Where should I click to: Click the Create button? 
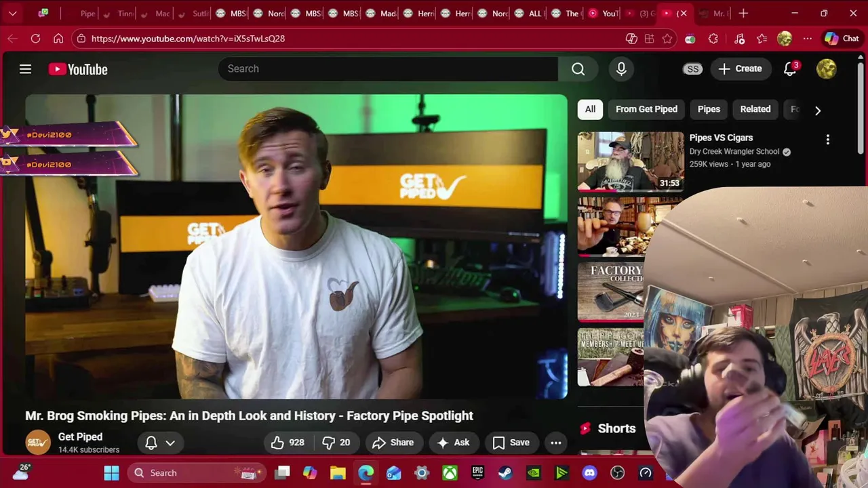point(740,68)
